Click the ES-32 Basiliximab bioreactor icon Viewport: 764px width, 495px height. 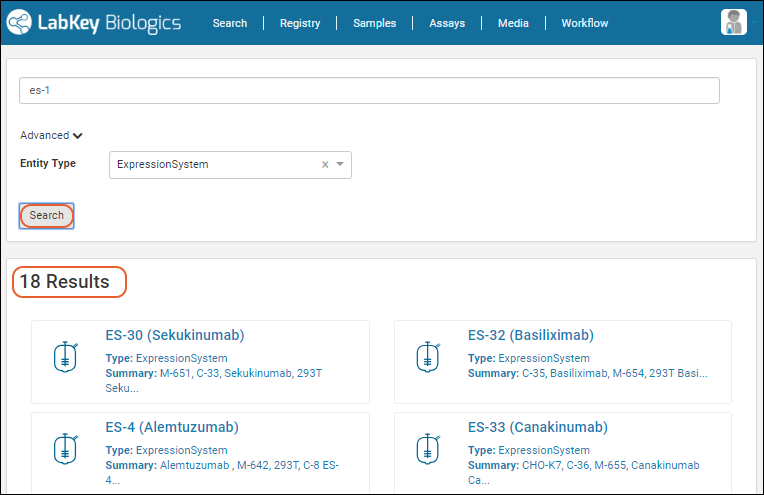(x=428, y=357)
